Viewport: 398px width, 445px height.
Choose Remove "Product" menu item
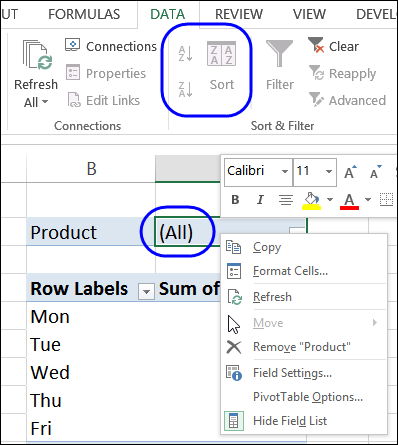(x=304, y=347)
